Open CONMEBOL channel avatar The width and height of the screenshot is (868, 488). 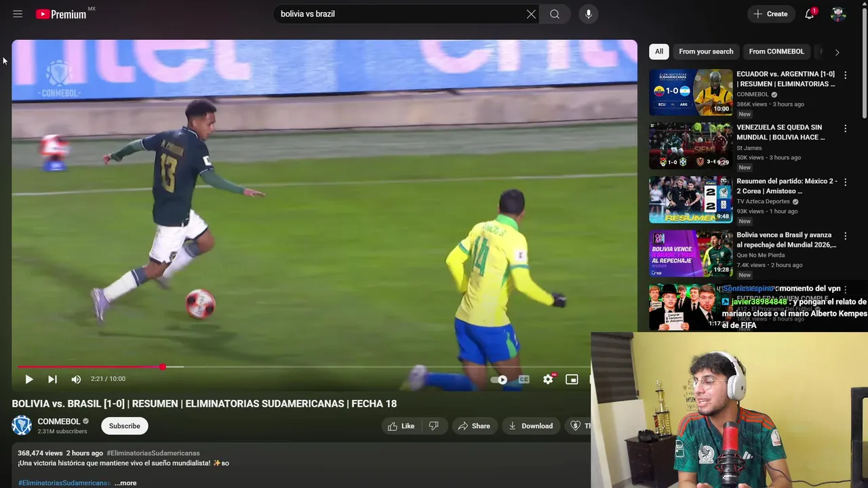22,426
